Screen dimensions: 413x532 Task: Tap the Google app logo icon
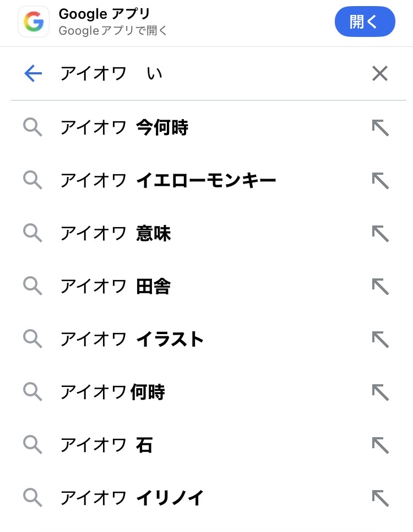coord(34,22)
